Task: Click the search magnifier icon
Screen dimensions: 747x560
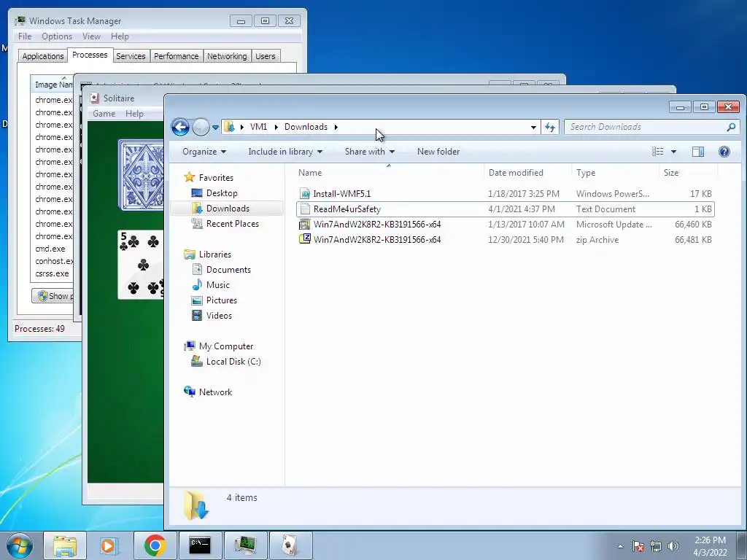Action: tap(731, 127)
